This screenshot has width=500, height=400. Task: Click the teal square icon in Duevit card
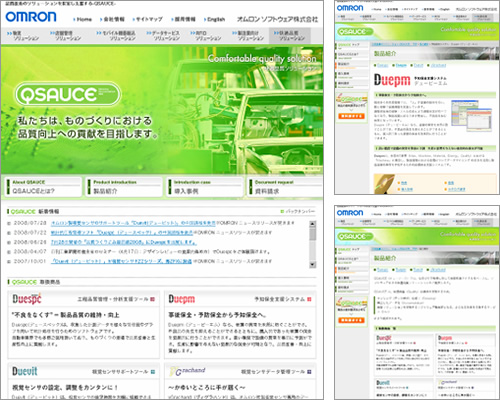pos(153,372)
